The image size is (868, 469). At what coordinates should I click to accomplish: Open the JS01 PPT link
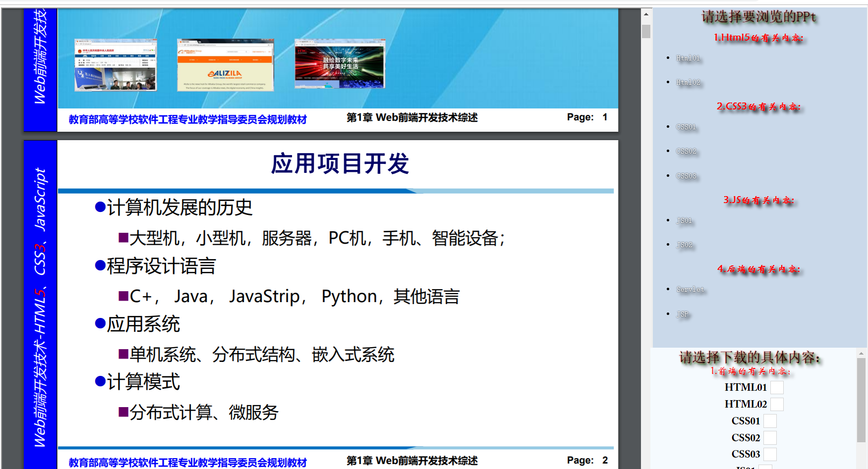point(684,220)
